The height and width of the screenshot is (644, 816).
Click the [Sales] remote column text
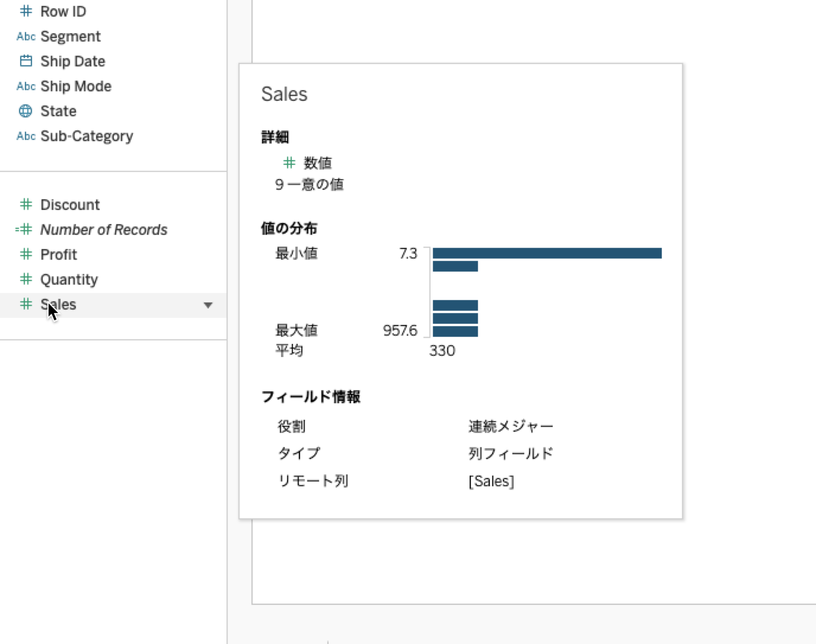click(x=491, y=481)
